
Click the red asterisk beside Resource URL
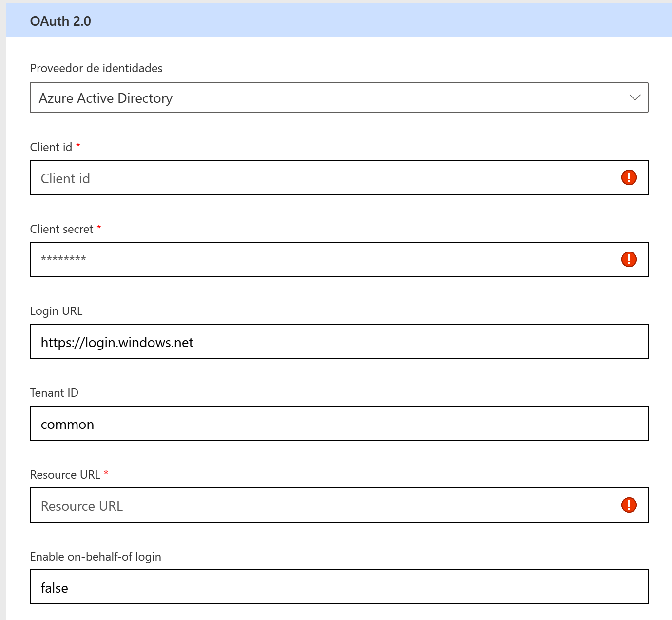pos(106,473)
